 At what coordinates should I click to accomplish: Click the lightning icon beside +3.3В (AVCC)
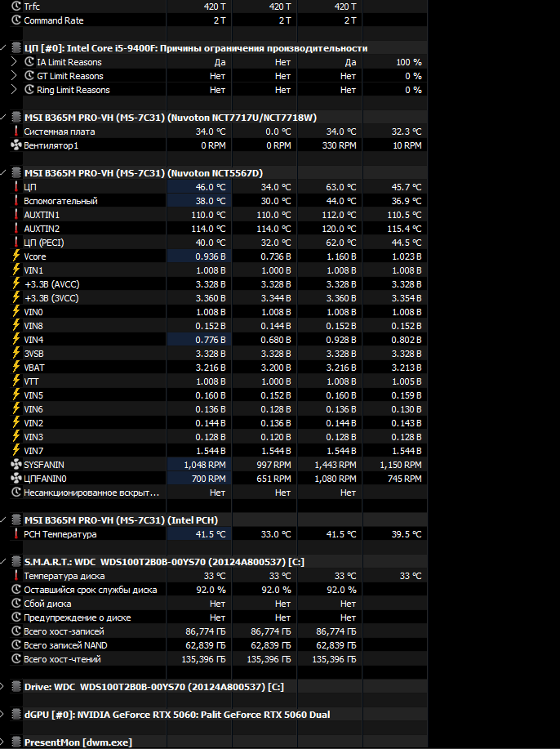(16, 283)
